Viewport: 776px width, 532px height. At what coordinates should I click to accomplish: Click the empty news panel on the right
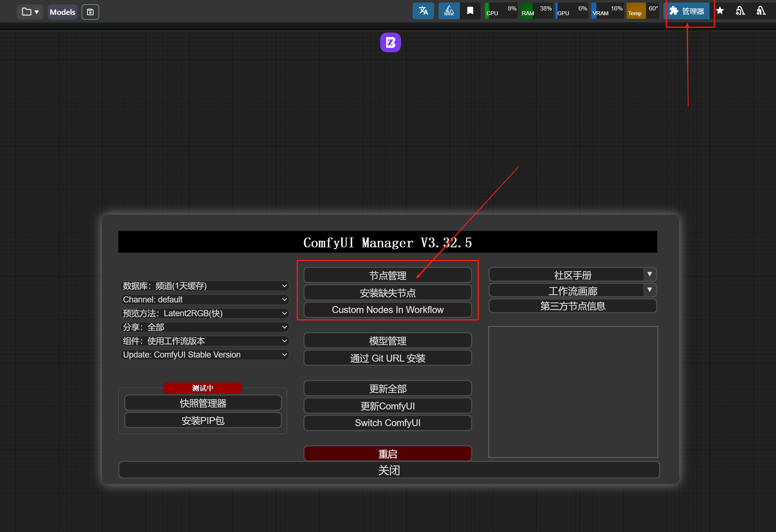tap(573, 392)
